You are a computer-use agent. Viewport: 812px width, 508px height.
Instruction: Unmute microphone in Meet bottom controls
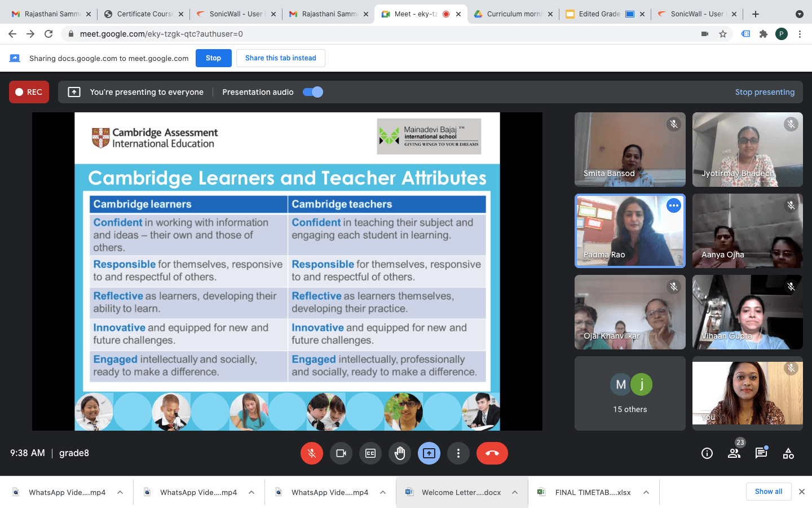(312, 453)
